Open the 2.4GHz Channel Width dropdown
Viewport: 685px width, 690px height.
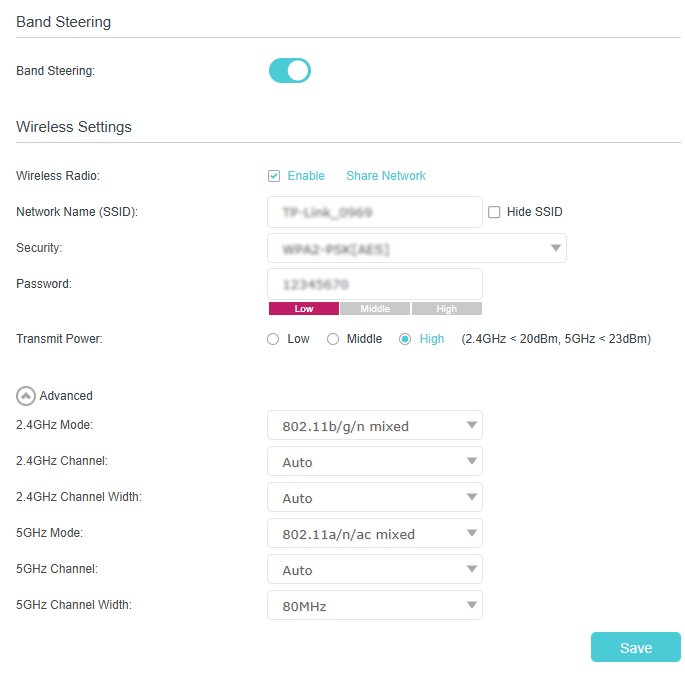(374, 497)
